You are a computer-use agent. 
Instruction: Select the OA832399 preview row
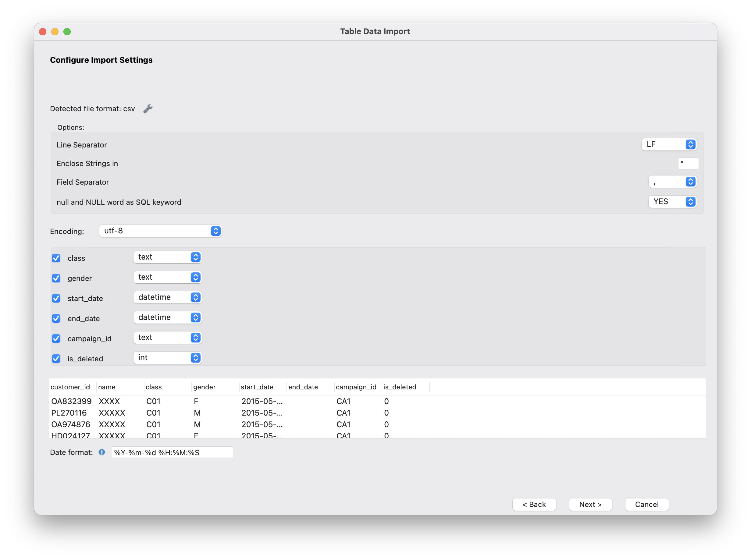tap(377, 401)
